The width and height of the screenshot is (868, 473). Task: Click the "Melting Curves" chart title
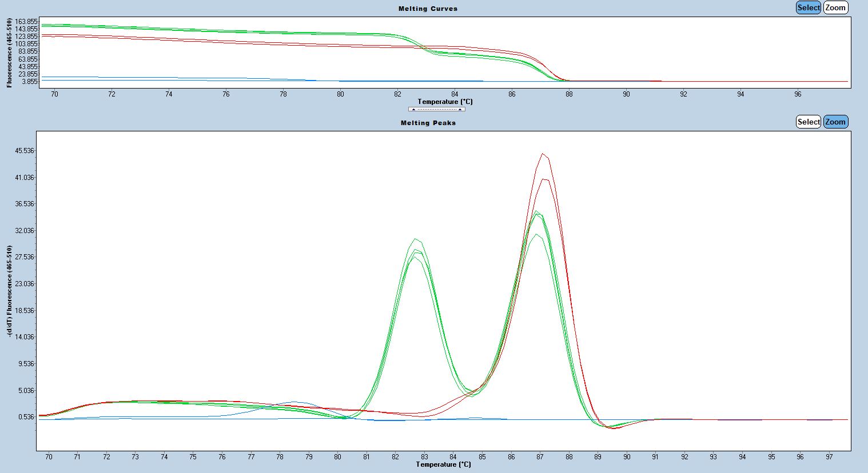coord(428,9)
